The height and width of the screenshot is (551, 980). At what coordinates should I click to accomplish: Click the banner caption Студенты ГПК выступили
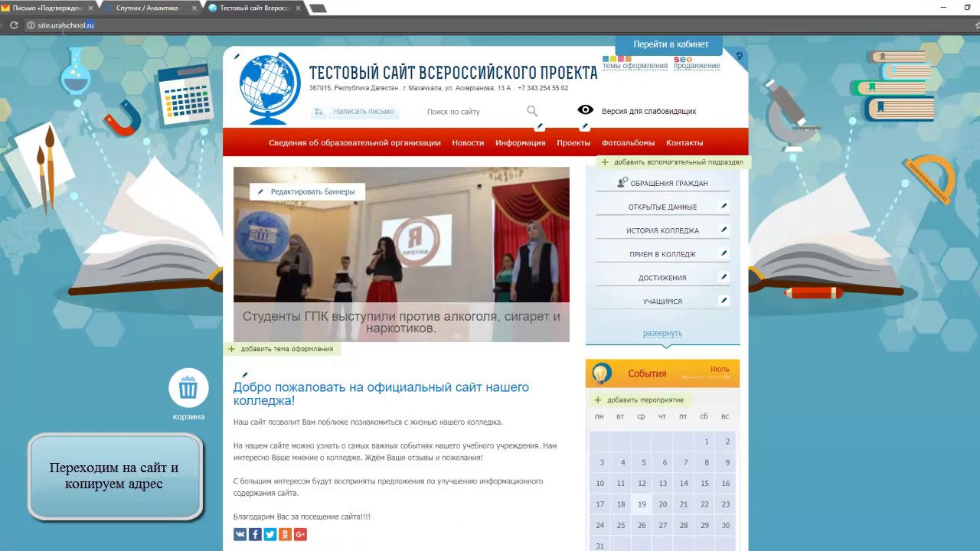[401, 322]
